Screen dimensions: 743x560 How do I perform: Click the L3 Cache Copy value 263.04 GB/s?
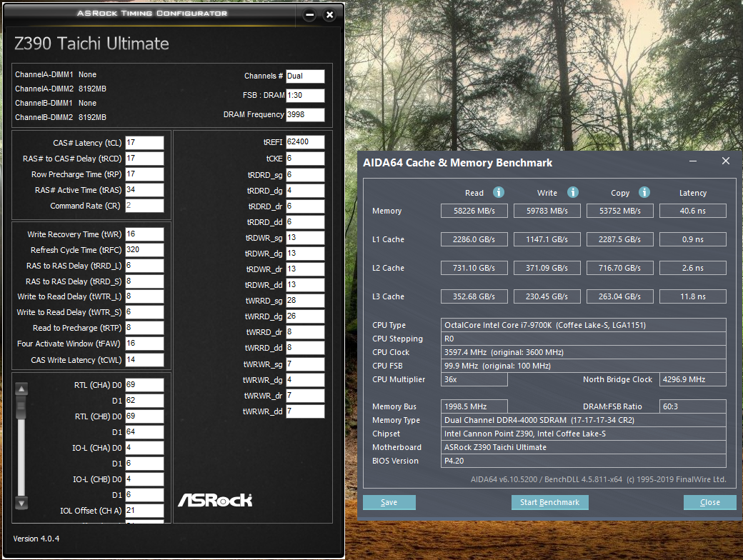pyautogui.click(x=620, y=296)
